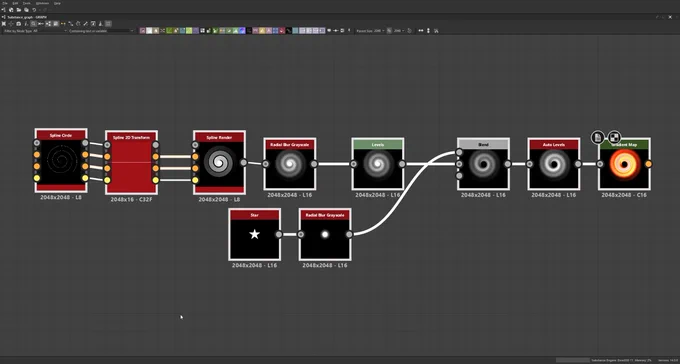Select the Spline Circle node
The width and height of the screenshot is (680, 364).
[61, 161]
